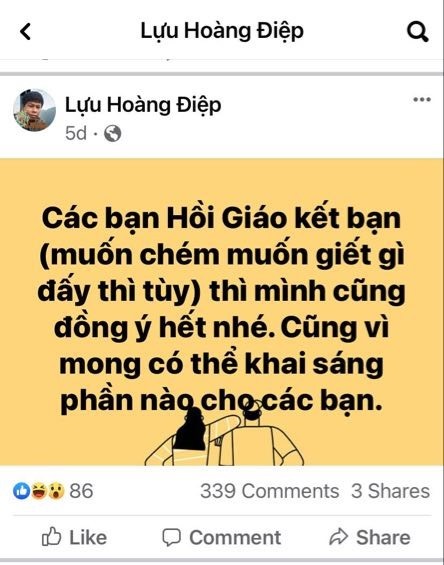
Task: Tap the thumbs-up reaction icon
Action: pos(21,491)
